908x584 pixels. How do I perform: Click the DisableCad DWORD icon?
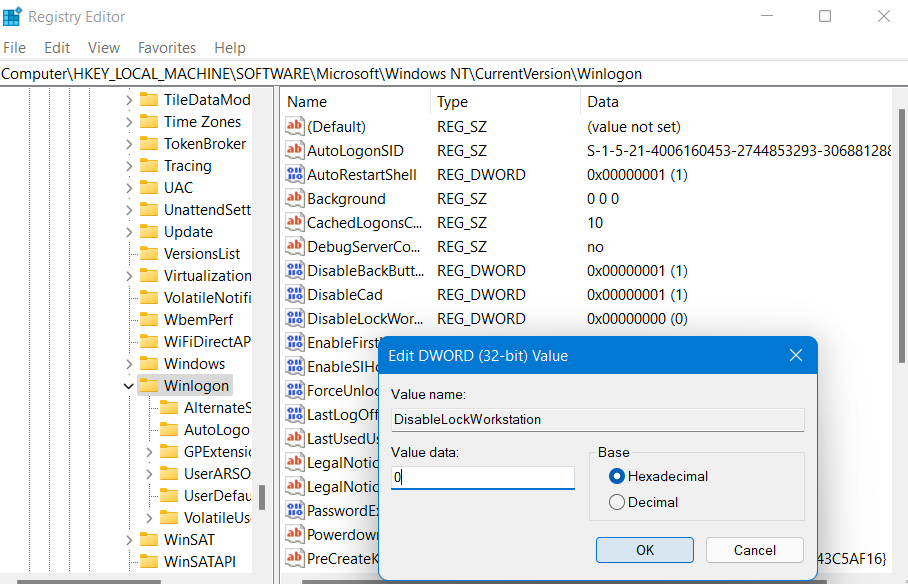click(x=294, y=295)
